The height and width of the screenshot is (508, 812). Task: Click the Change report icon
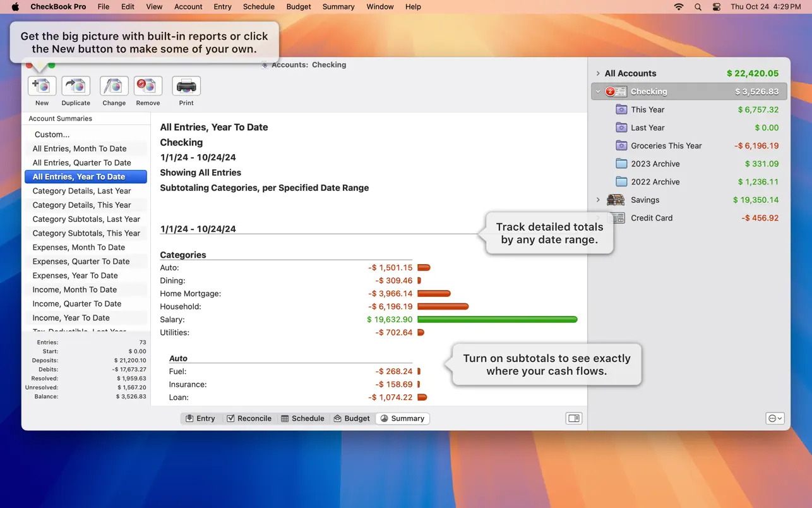(114, 86)
